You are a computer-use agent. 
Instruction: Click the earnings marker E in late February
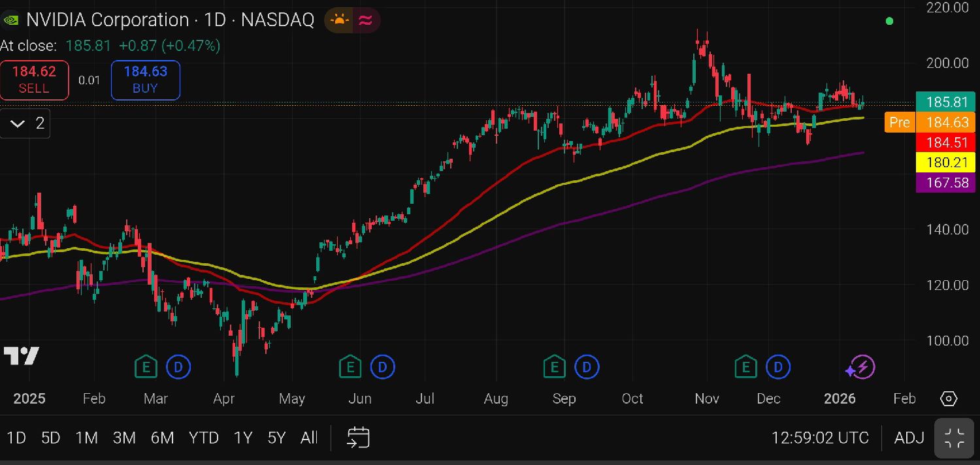[146, 367]
